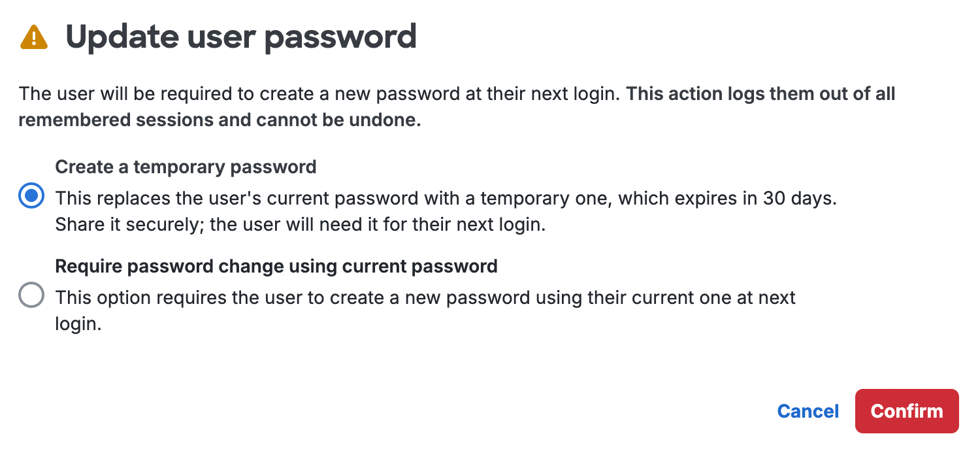Confirm the password update action

coord(907,411)
